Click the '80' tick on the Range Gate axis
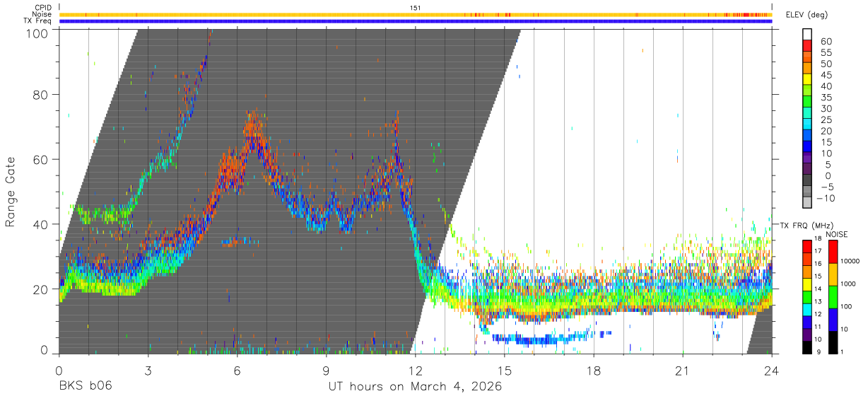This screenshot has width=868, height=401. coord(40,95)
